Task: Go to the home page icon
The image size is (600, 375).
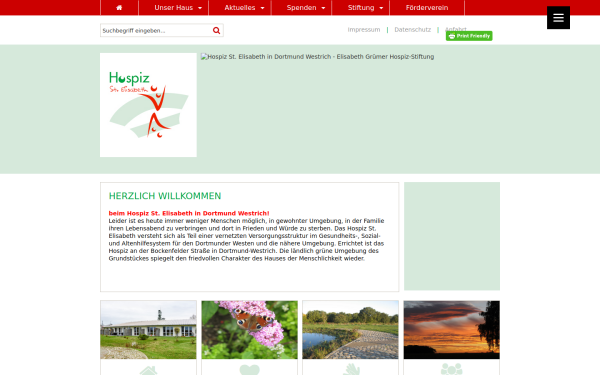Action: tap(119, 8)
